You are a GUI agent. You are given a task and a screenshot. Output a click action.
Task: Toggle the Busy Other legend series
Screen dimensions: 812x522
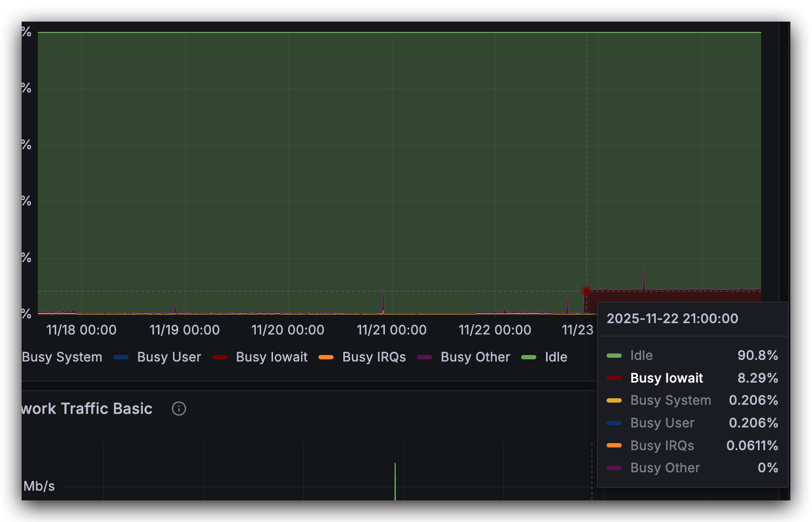[x=475, y=357]
